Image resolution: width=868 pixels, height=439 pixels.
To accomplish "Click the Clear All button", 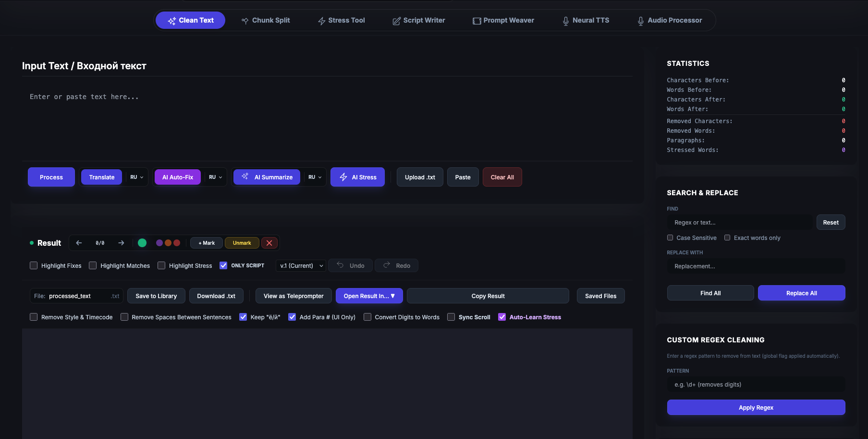I will click(502, 177).
